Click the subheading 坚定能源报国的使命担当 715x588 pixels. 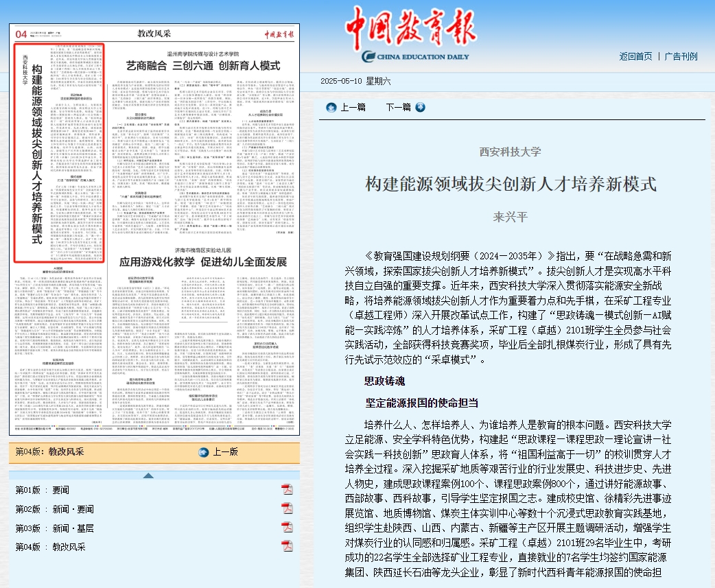(x=422, y=403)
